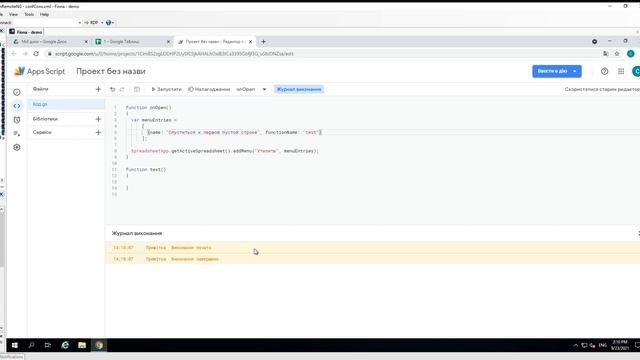Run the script with Запустити button
640x360 pixels.
point(166,89)
